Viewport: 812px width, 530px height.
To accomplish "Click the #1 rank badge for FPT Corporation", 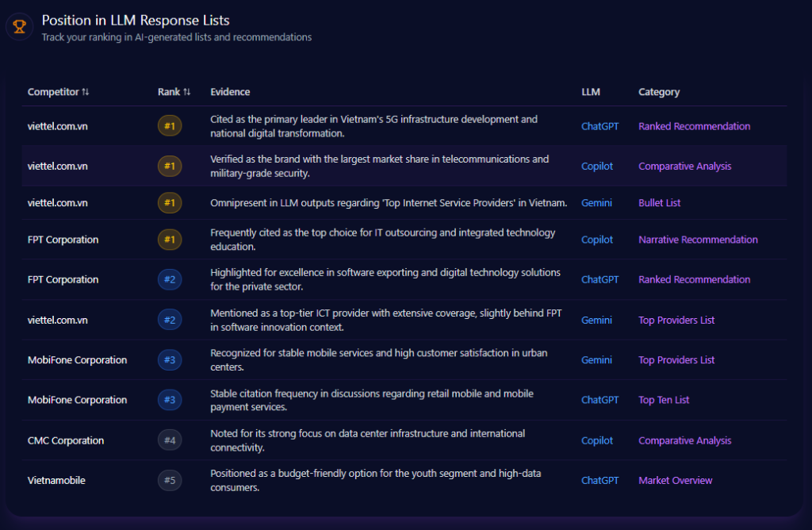I will (170, 240).
